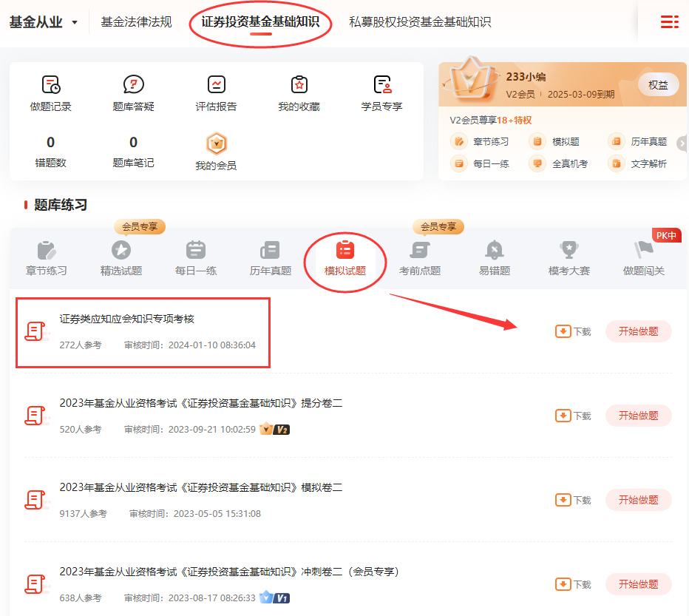Open 精选试题 practice tab
Image resolution: width=689 pixels, height=616 pixels.
[121, 259]
